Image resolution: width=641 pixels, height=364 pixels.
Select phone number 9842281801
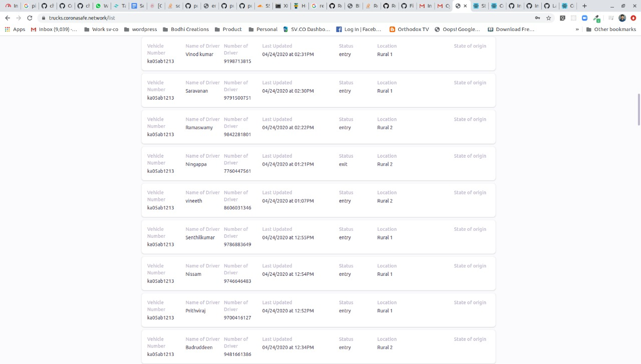pos(237,134)
